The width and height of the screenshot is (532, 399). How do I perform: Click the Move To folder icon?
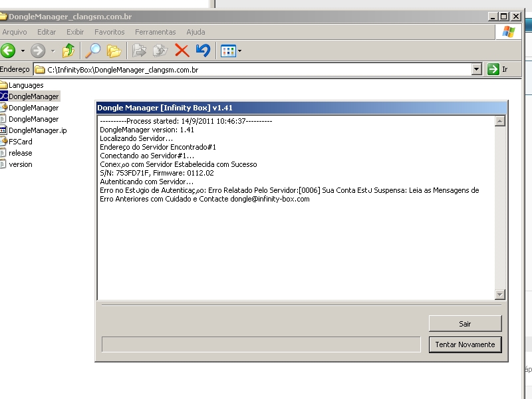tap(139, 51)
